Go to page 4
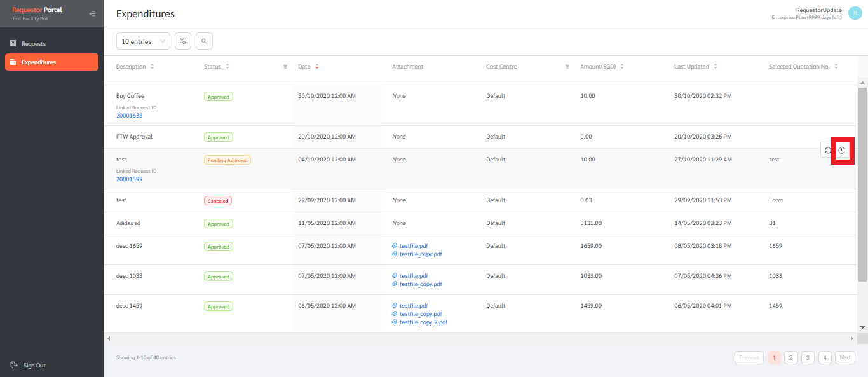 pyautogui.click(x=825, y=357)
